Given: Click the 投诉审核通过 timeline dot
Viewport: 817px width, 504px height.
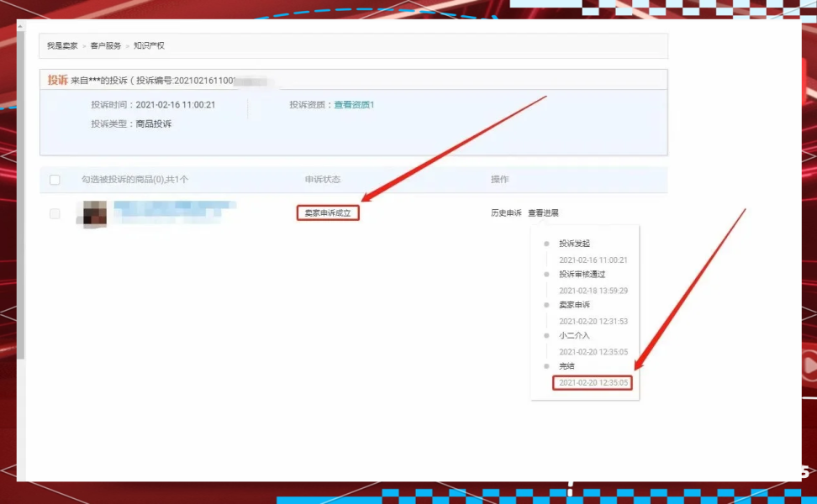Looking at the screenshot, I should pyautogui.click(x=546, y=274).
